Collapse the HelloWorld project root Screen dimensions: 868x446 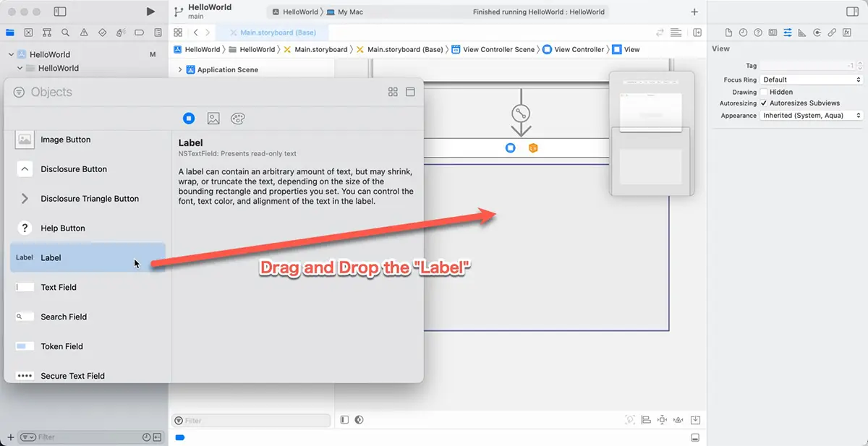tap(11, 54)
